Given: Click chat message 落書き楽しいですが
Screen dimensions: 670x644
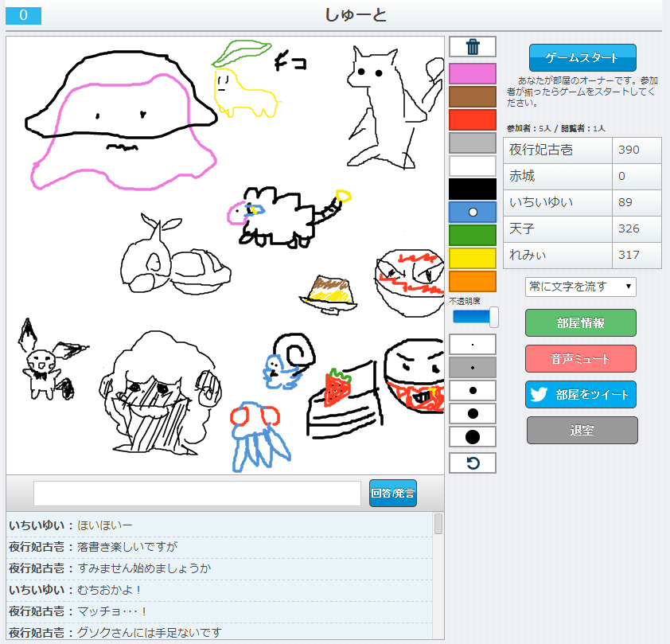Looking at the screenshot, I should (127, 547).
